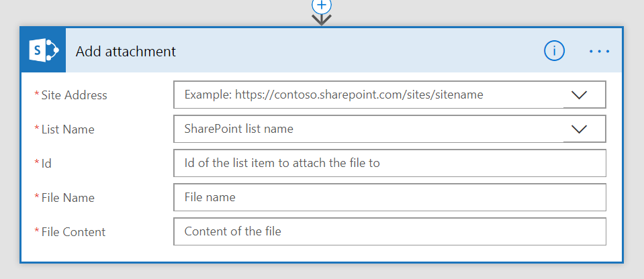This screenshot has width=644, height=279.
Task: Click the Site Address label
Action: [74, 95]
